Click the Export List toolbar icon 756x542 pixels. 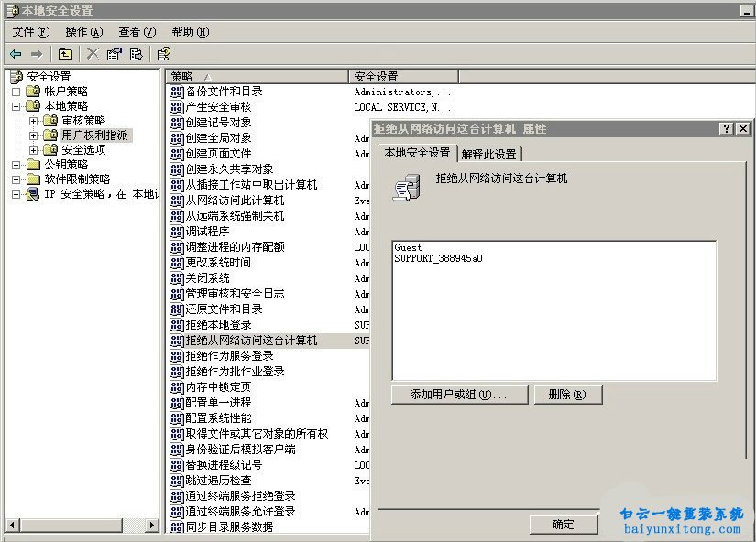134,53
